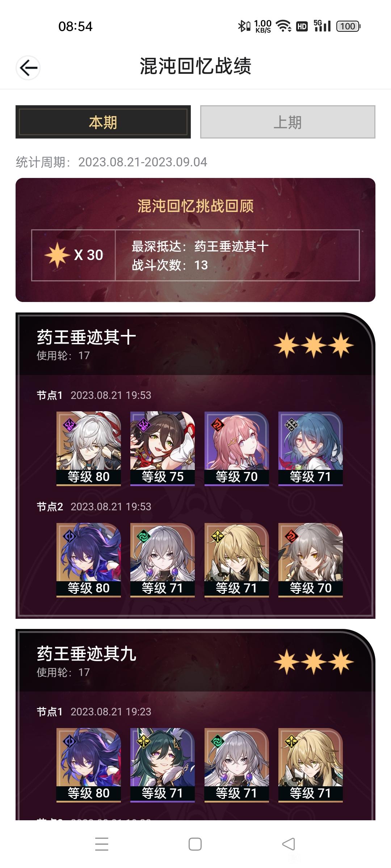Switch to the 上期 tab
Screen dimensions: 391x868
tap(288, 122)
